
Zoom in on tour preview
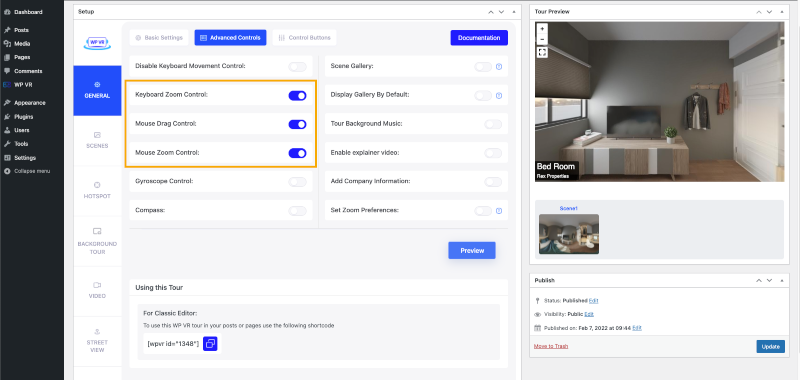(542, 29)
